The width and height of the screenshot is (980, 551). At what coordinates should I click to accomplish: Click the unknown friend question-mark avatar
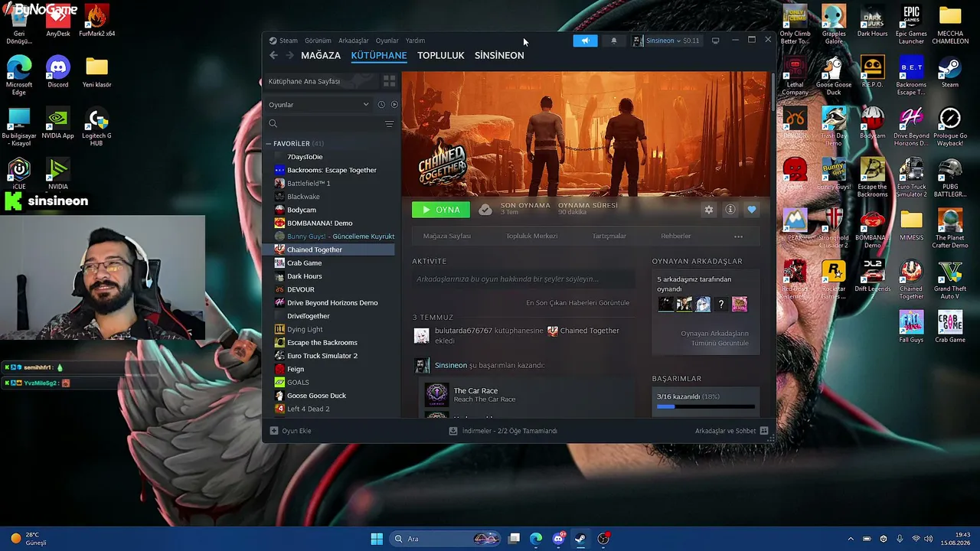click(720, 305)
